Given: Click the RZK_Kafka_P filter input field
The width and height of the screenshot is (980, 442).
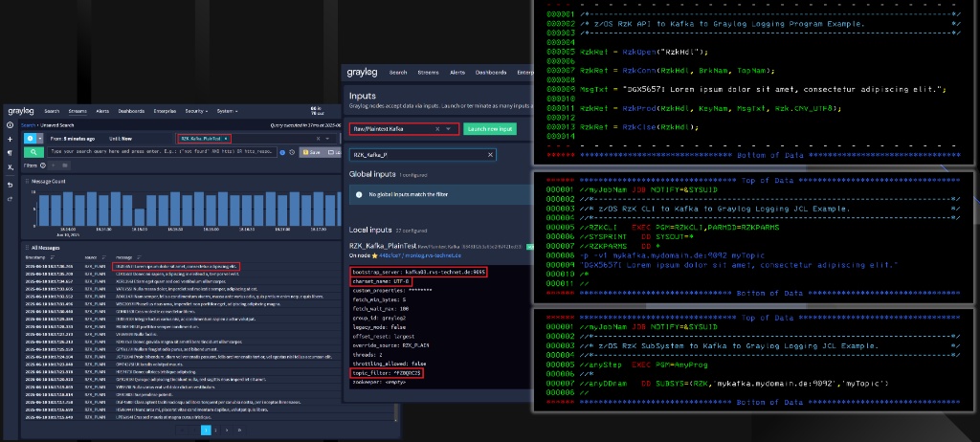Looking at the screenshot, I should pos(422,154).
